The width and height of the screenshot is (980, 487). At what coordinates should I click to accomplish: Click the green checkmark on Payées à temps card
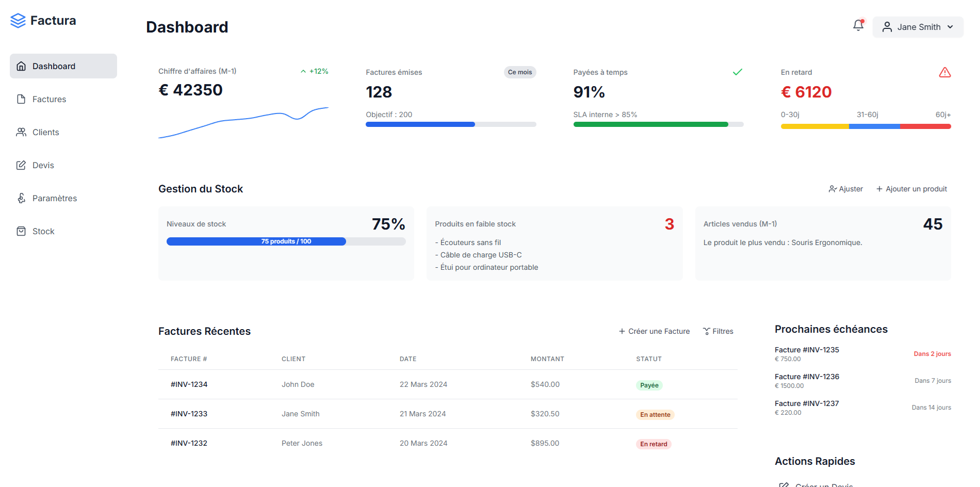[738, 72]
